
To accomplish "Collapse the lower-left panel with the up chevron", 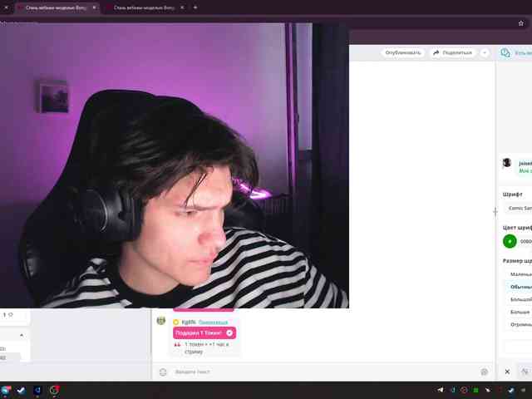I will pos(22,335).
